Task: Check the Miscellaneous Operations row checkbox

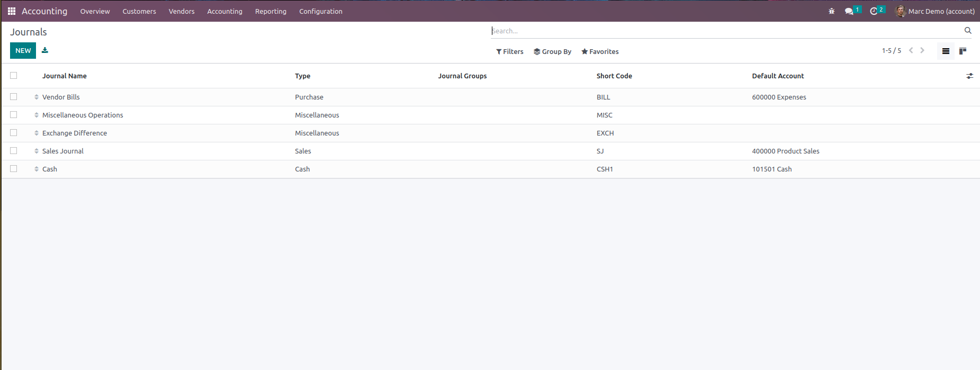Action: coord(14,115)
